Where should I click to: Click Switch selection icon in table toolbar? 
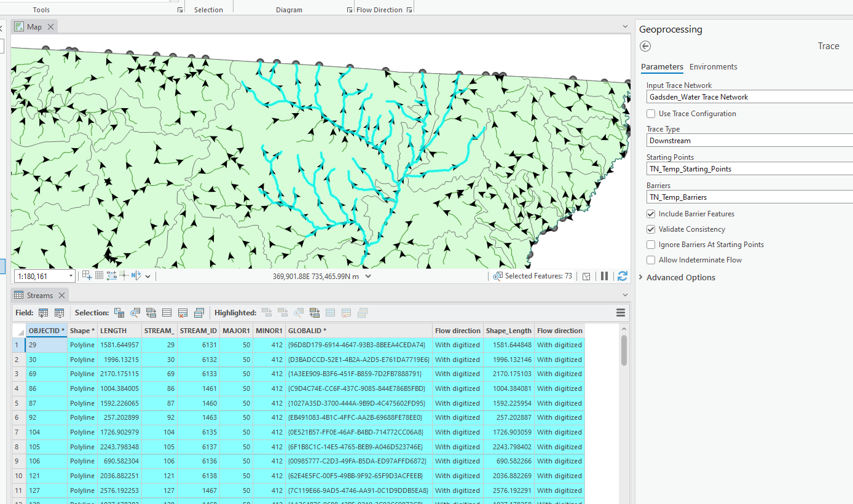click(151, 313)
